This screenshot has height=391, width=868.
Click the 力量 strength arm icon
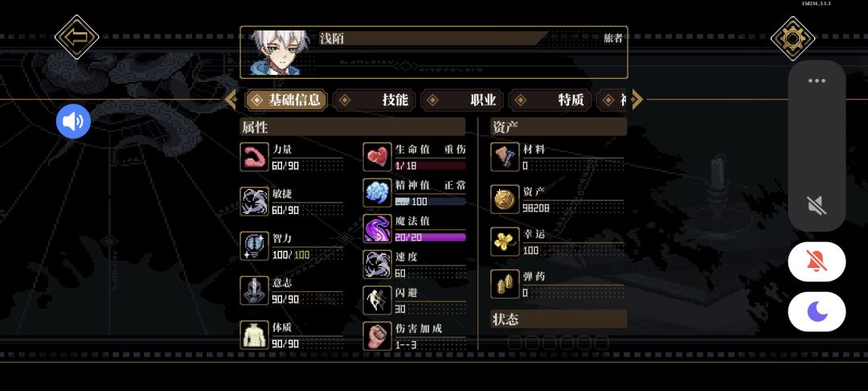click(x=255, y=157)
